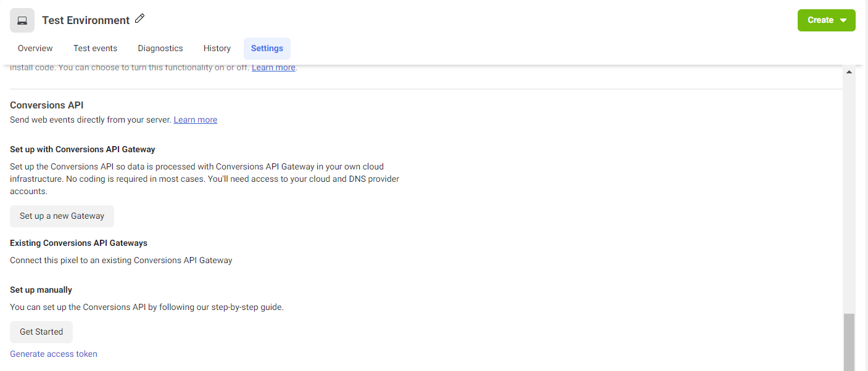
Task: Go to the Diagnostics tab
Action: [160, 48]
